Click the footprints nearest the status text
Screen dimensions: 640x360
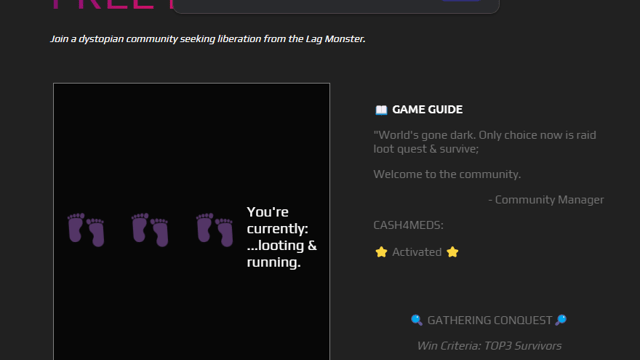215,229
